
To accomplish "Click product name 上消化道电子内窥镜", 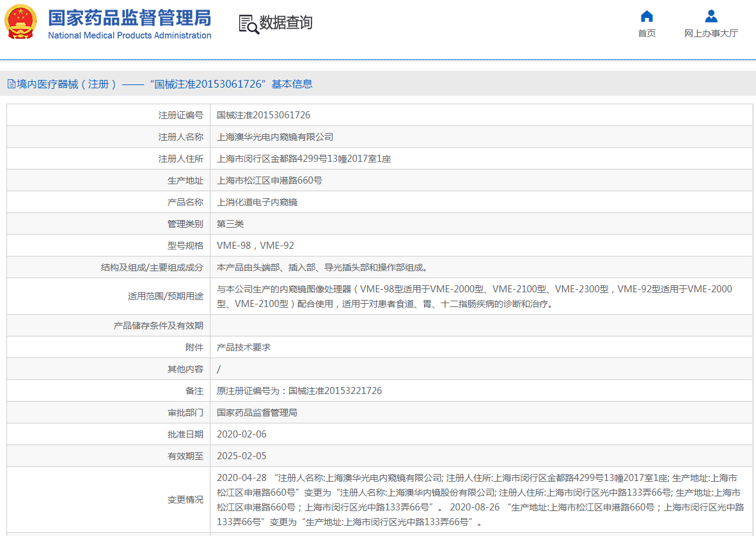I will 257,202.
